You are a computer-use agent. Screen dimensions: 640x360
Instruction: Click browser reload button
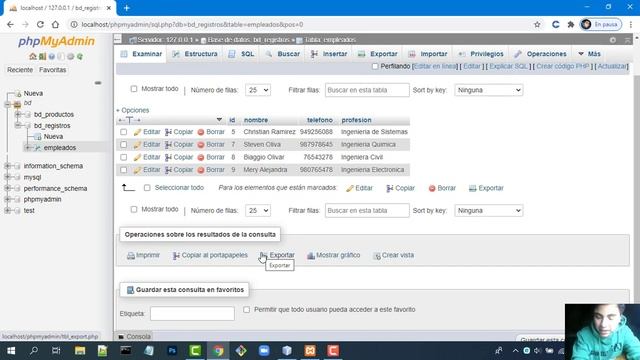click(x=40, y=24)
